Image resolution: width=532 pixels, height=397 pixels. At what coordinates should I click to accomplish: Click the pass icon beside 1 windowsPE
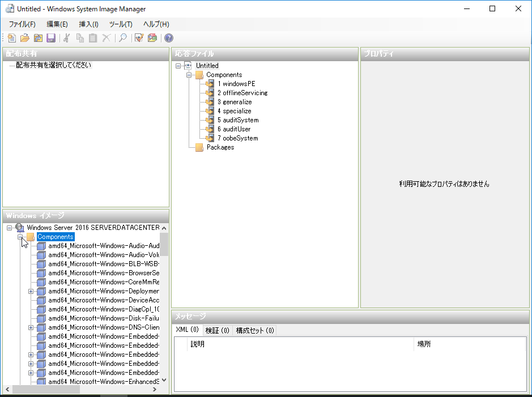pyautogui.click(x=210, y=84)
